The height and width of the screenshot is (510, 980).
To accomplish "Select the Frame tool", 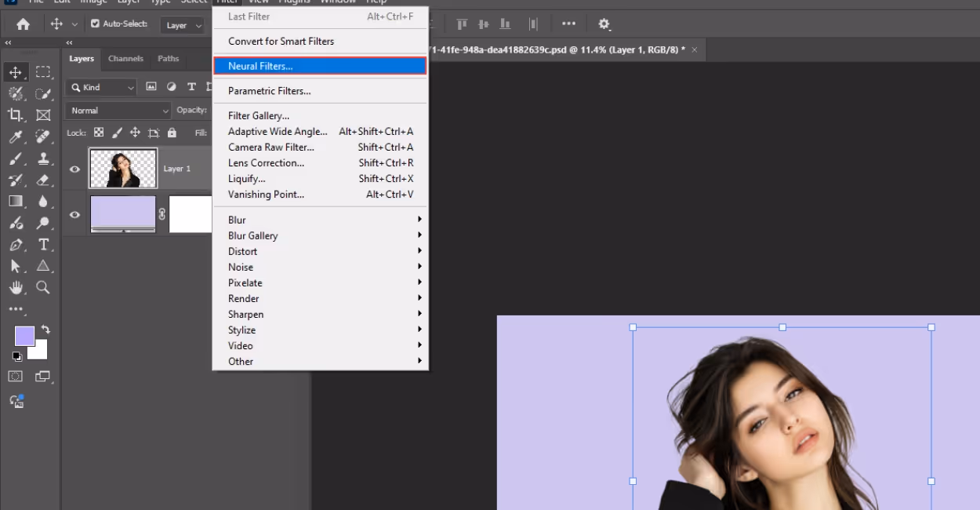I will [43, 115].
